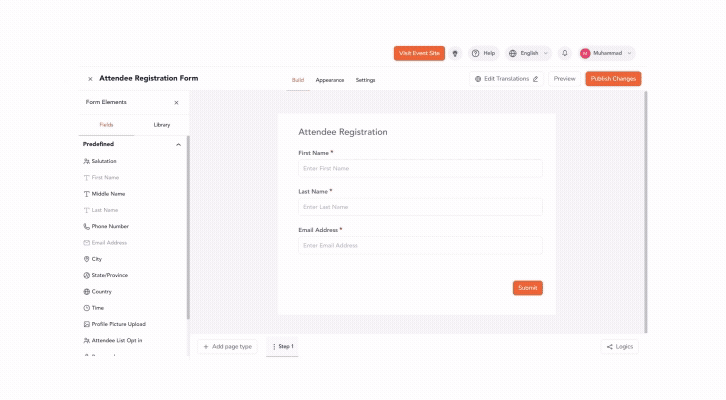Open the Muhammad account dropdown arrow
726x400 pixels.
pos(629,53)
